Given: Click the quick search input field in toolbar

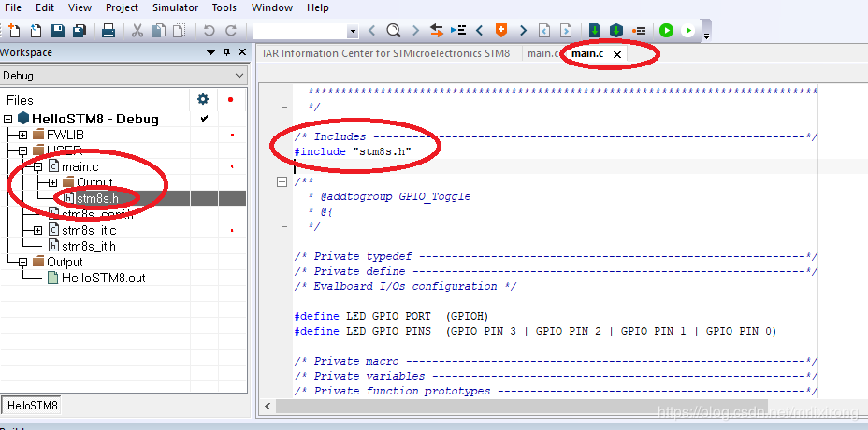Looking at the screenshot, I should click(x=299, y=31).
